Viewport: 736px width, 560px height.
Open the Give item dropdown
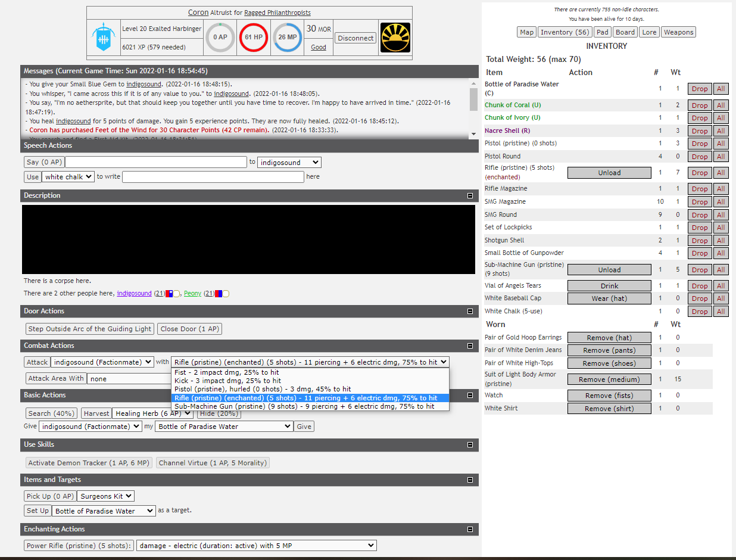tap(224, 427)
